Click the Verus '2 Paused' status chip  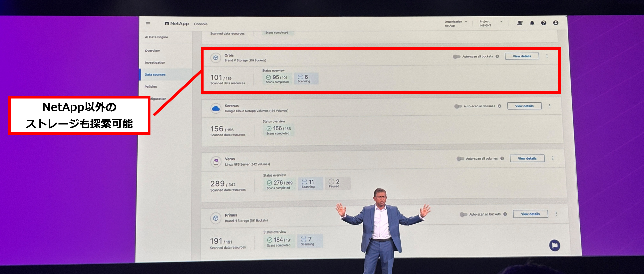pyautogui.click(x=337, y=183)
